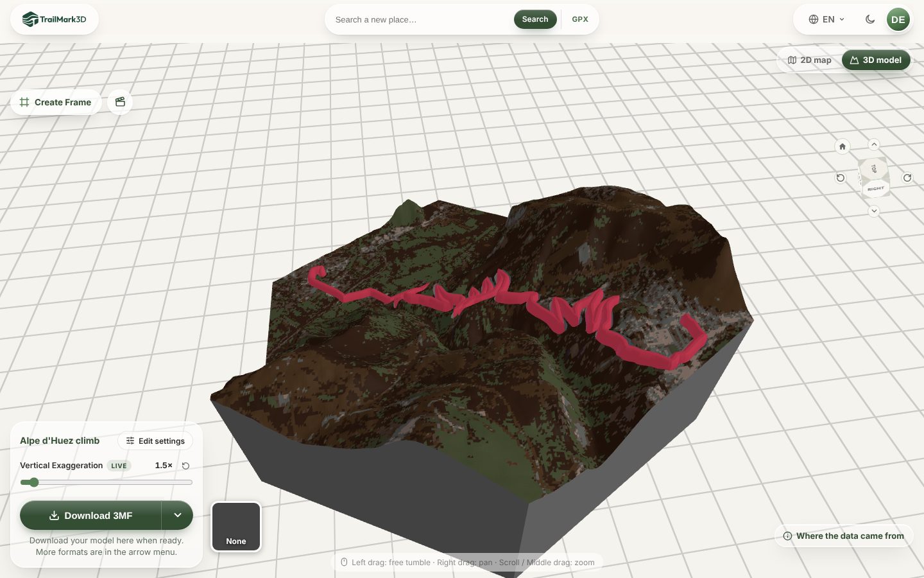Click the Vertical Exaggeration slider handle

(x=34, y=482)
